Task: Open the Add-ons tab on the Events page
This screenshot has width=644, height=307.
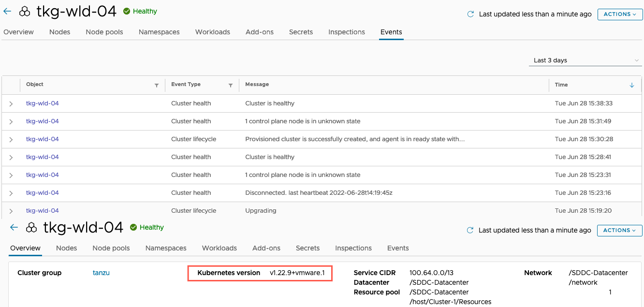Action: pos(260,32)
